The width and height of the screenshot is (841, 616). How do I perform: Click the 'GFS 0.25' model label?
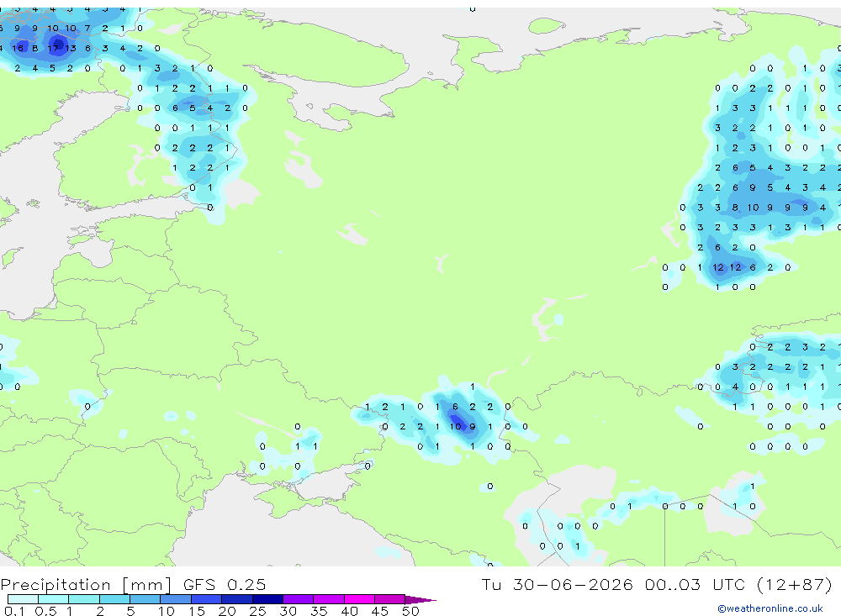pyautogui.click(x=225, y=584)
